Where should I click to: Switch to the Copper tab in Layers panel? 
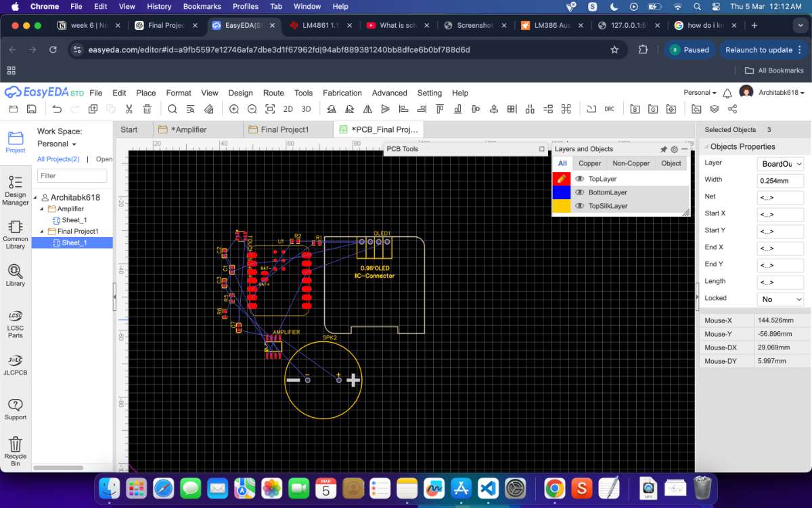pyautogui.click(x=589, y=163)
